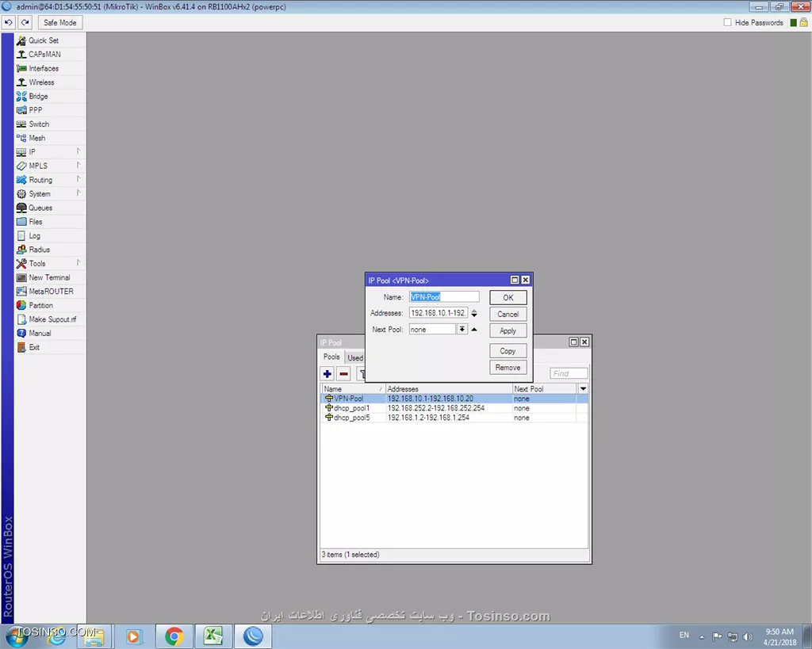Open the volume control in system tray
This screenshot has width=812, height=649.
click(x=748, y=636)
